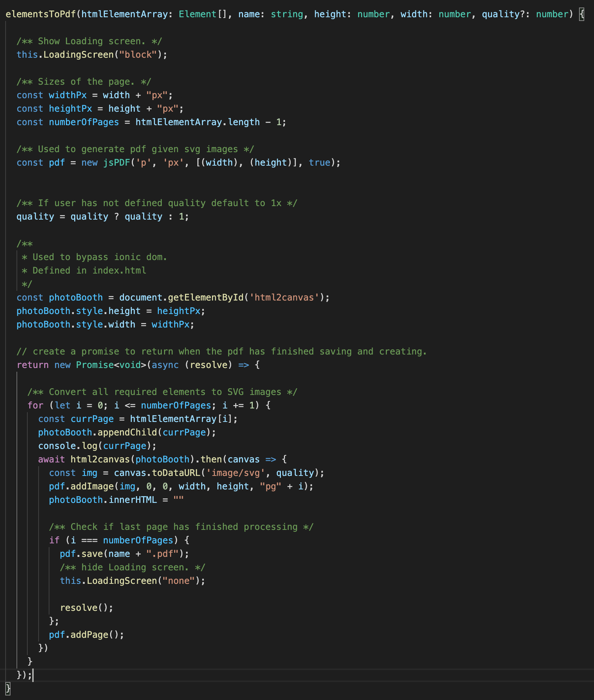Screen dimensions: 594x700
Task: Click the comment 'Check if last page has finished processing'
Action: [x=181, y=527]
